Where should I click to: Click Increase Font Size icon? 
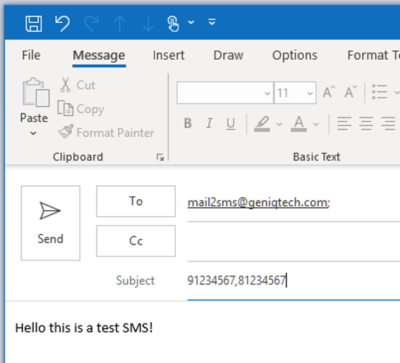click(329, 92)
